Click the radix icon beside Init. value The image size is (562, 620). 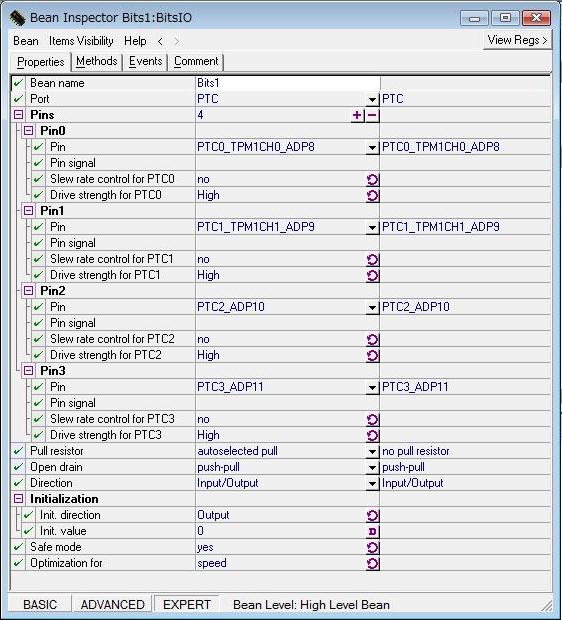coord(372,531)
